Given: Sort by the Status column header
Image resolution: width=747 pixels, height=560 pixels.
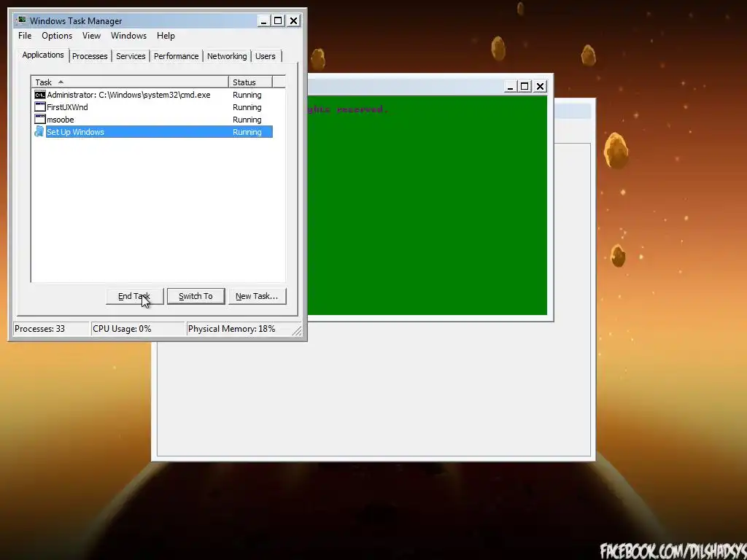Looking at the screenshot, I should tap(251, 82).
